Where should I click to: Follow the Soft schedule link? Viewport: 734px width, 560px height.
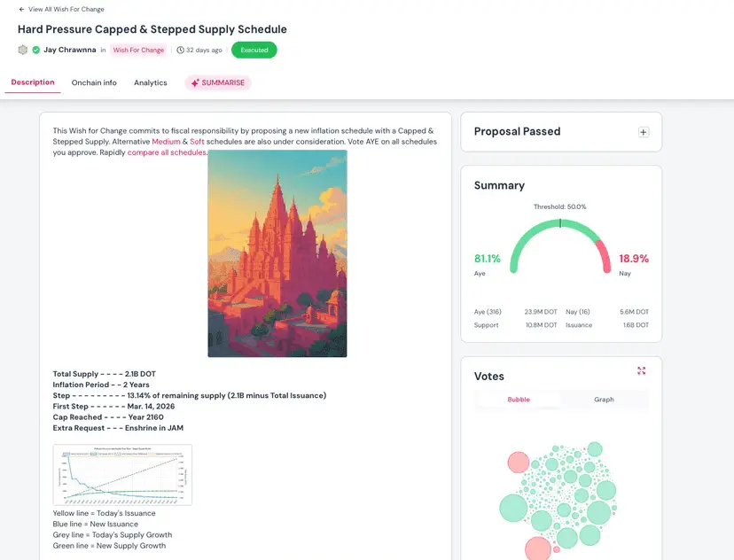[x=197, y=142]
